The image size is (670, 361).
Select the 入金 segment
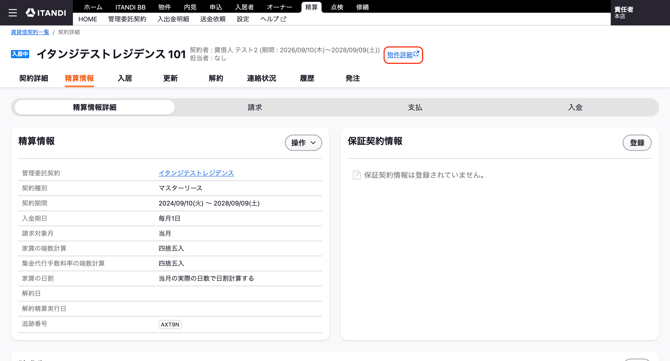(x=575, y=107)
